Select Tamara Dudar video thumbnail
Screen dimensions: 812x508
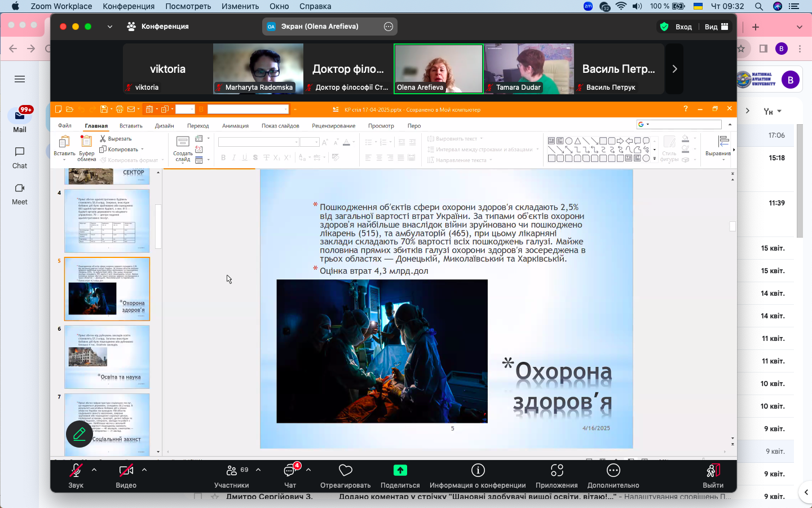tap(529, 69)
